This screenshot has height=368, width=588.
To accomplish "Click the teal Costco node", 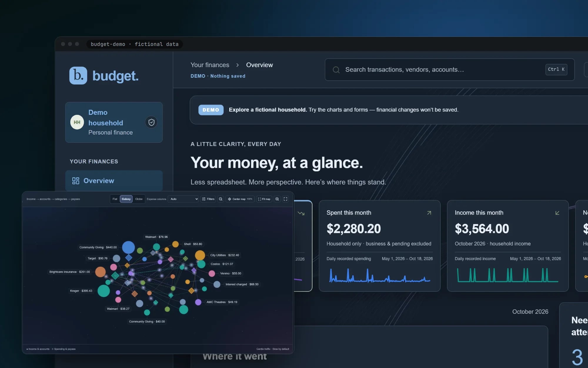I will coord(201,264).
